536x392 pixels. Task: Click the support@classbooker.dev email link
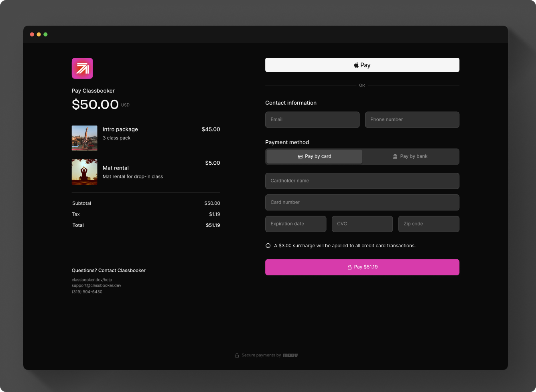coord(97,285)
